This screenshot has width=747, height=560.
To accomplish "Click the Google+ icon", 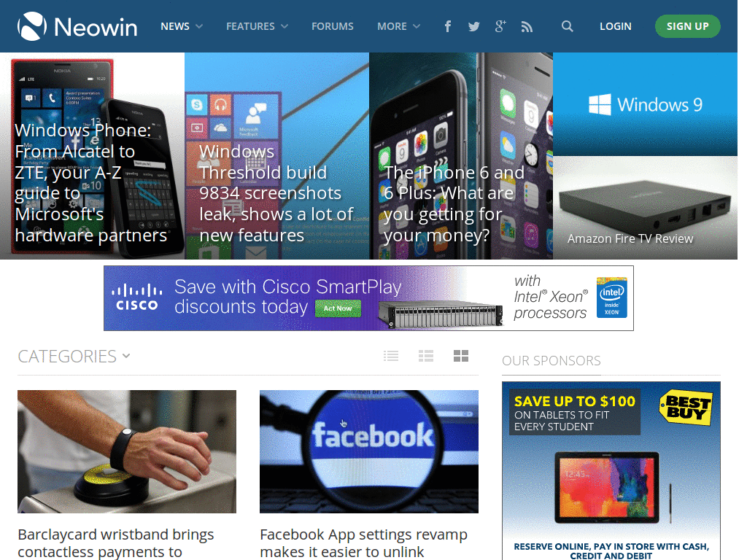I will 500,26.
